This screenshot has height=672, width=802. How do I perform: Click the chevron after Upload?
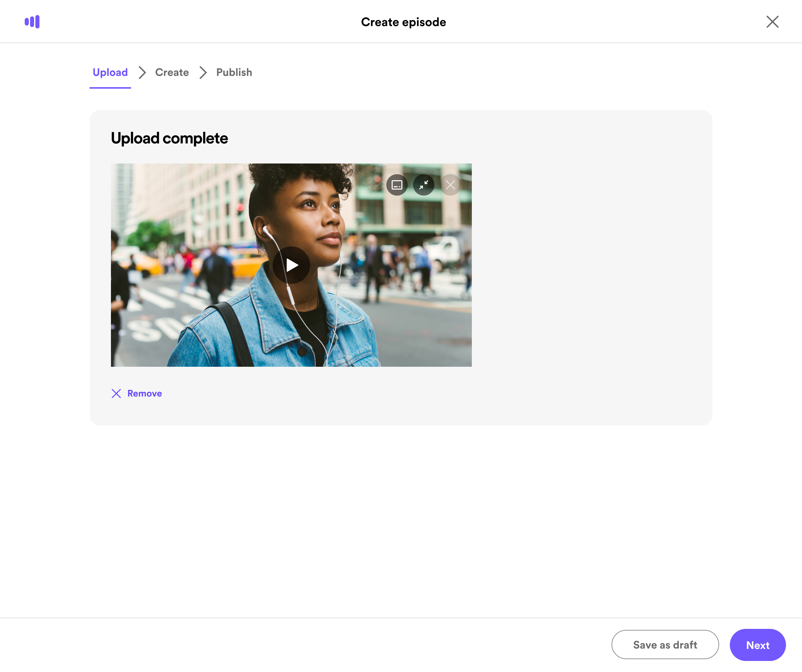(142, 72)
